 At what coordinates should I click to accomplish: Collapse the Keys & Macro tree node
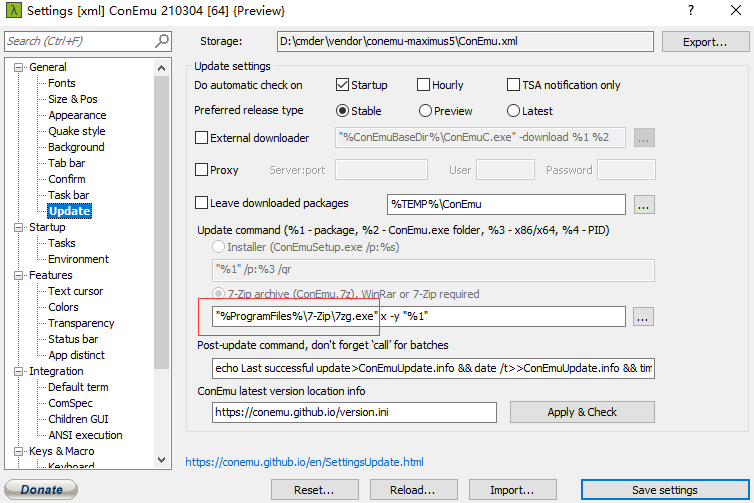pos(18,452)
